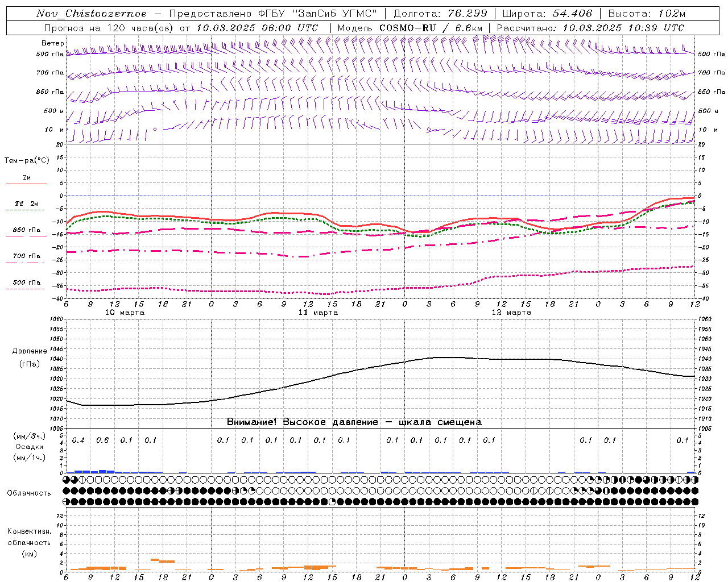Screen dimensions: 728x582
Task: Click the computed time 10.03.2025 10:39 UTC
Action: click(x=623, y=28)
